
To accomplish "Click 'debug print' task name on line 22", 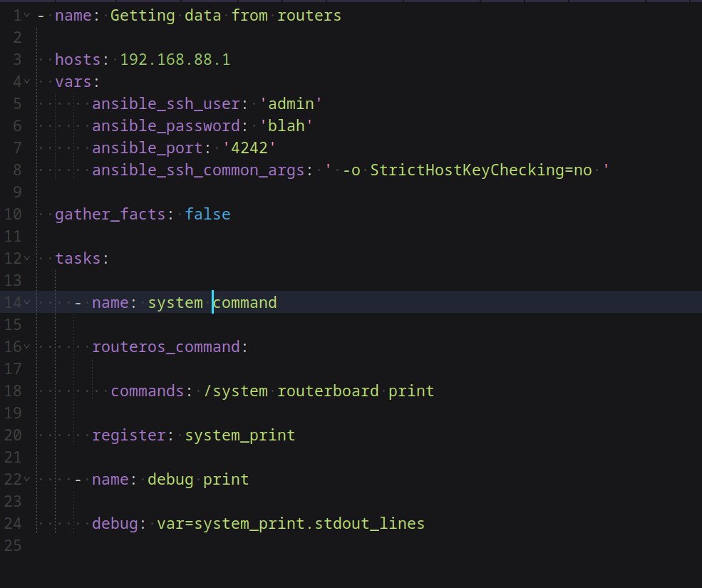I will (x=198, y=480).
